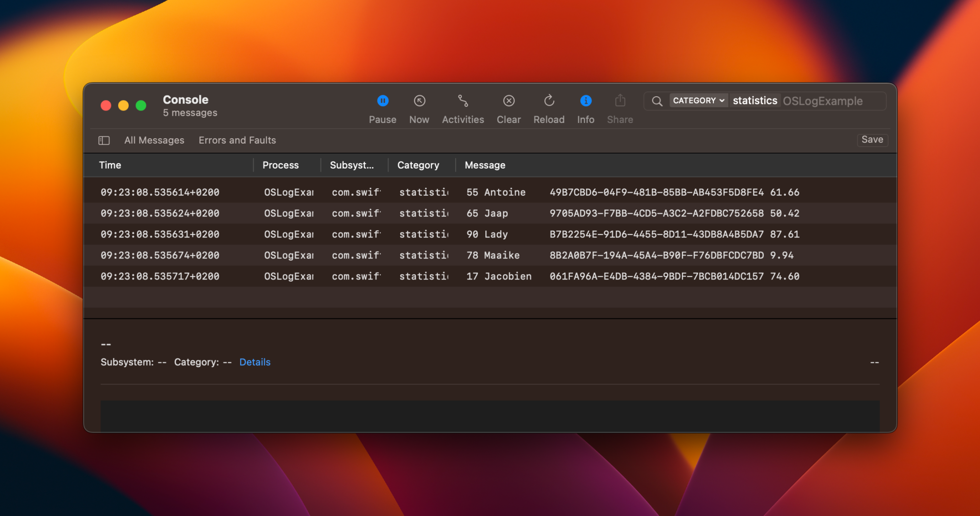Click the Now toolbar icon

[x=419, y=101]
